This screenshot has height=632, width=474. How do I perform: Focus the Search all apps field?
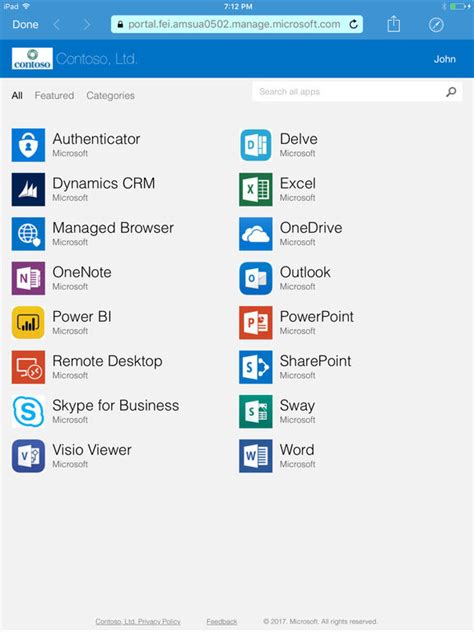pos(357,92)
